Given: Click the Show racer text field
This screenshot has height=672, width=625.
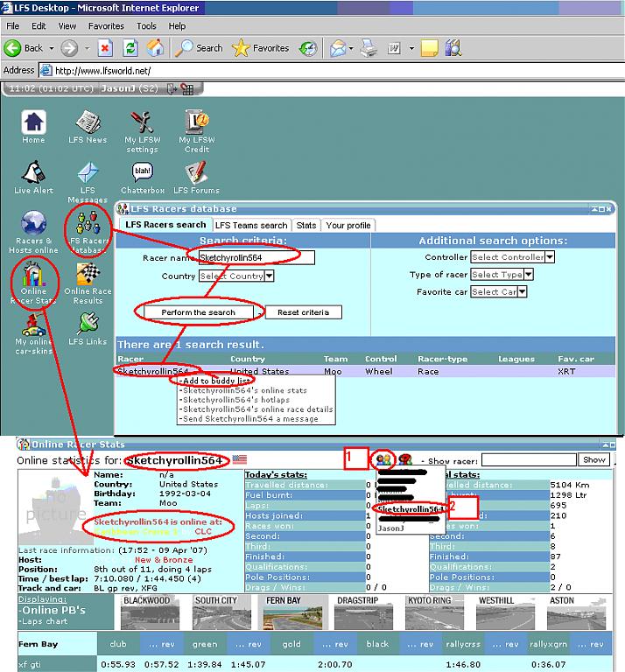Looking at the screenshot, I should click(x=529, y=460).
